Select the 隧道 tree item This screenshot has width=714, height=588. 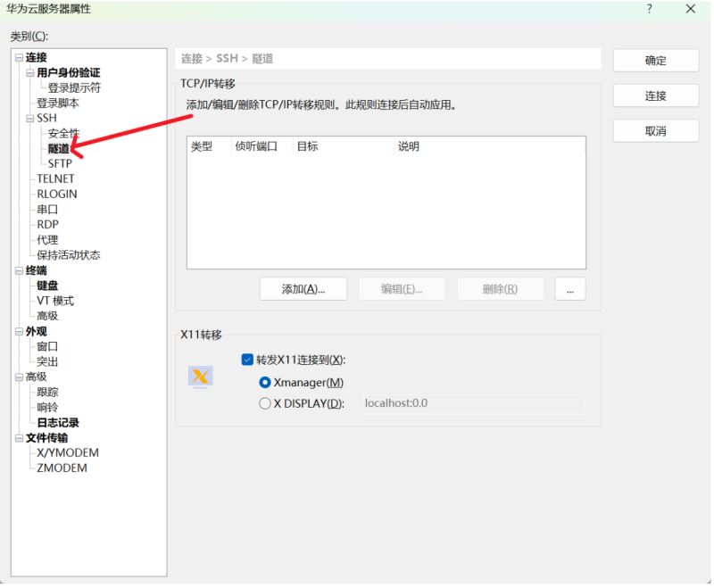(59, 148)
